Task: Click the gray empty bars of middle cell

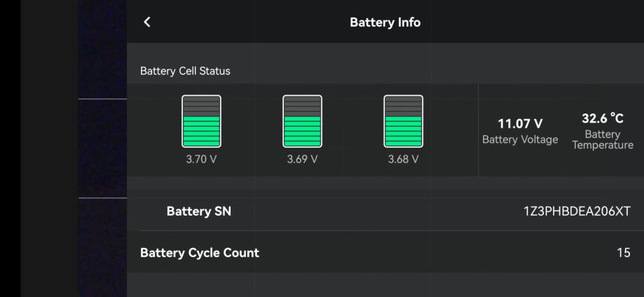Action: [302, 107]
